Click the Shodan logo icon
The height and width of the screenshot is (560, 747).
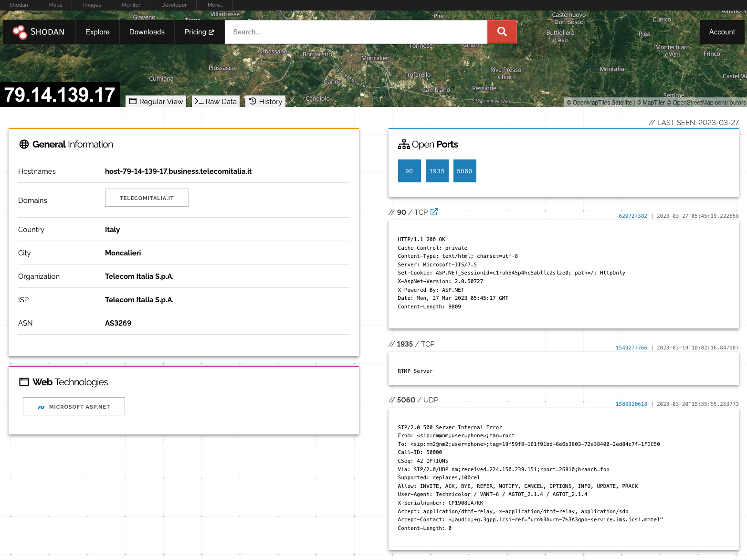(20, 32)
